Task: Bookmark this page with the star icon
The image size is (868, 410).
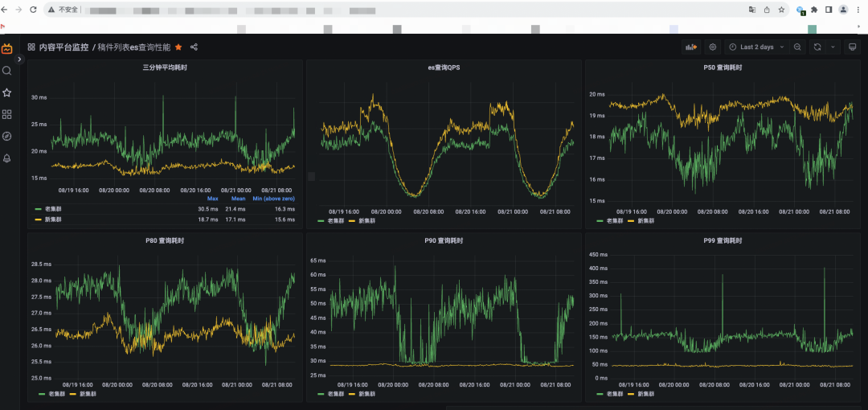Action: coord(781,10)
